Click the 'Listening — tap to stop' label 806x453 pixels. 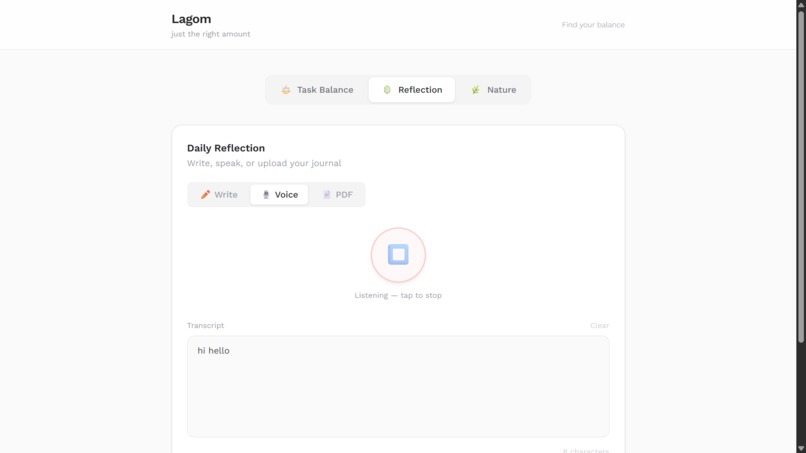pos(398,296)
